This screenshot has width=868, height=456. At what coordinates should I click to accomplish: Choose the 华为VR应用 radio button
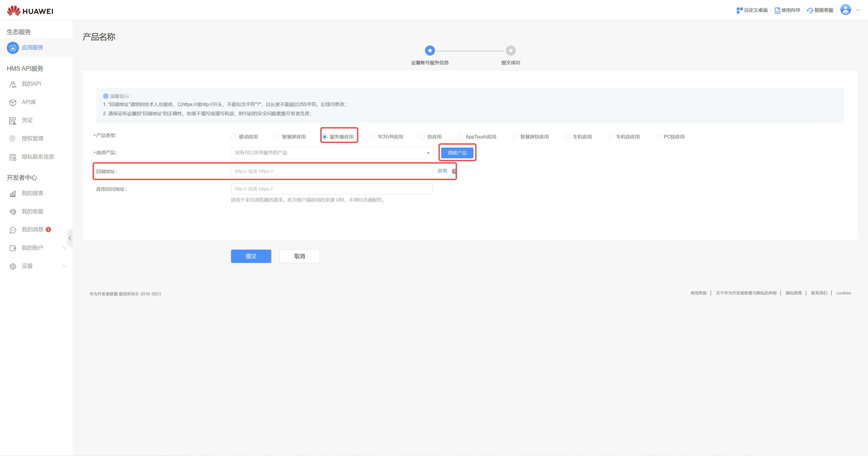pos(372,137)
